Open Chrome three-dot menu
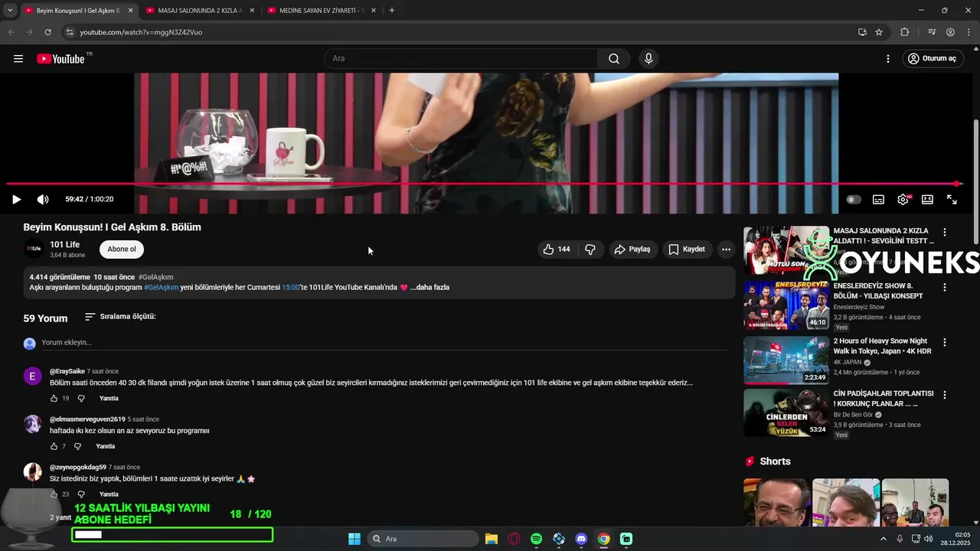The image size is (980, 551). 969,32
